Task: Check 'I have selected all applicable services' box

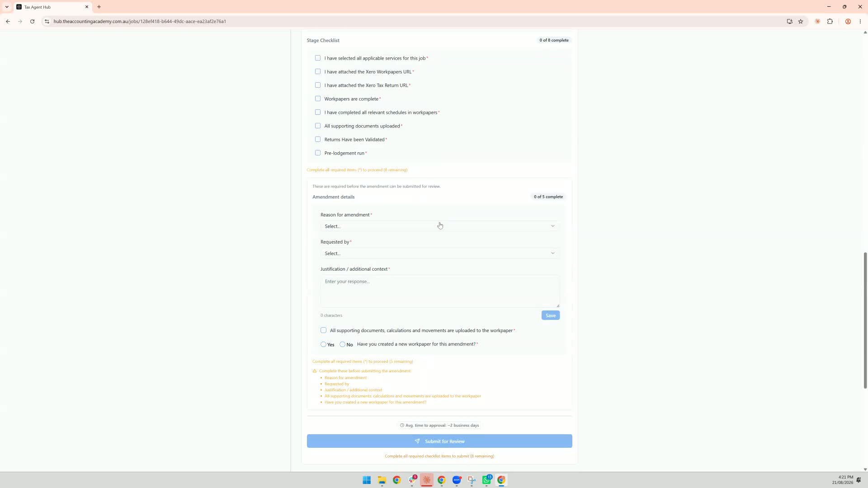Action: [x=318, y=58]
